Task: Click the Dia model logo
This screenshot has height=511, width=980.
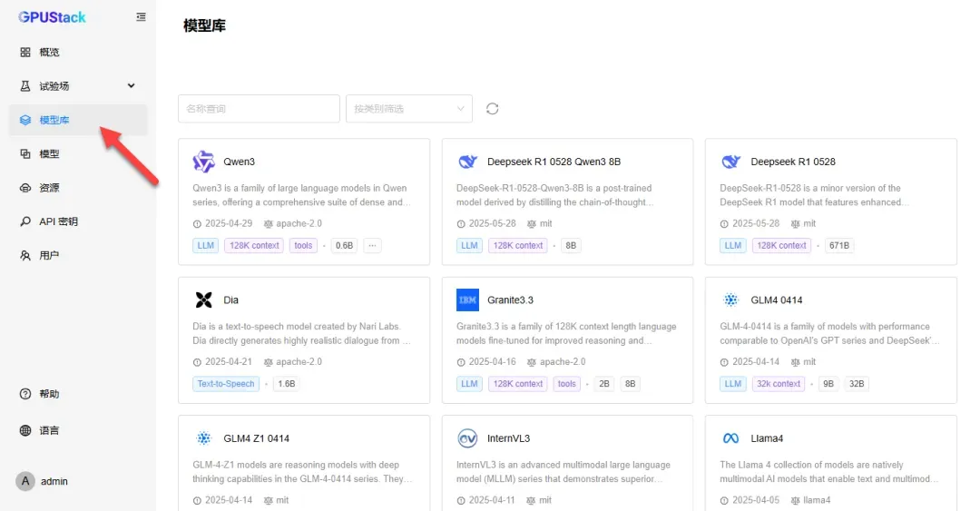Action: pyautogui.click(x=204, y=300)
